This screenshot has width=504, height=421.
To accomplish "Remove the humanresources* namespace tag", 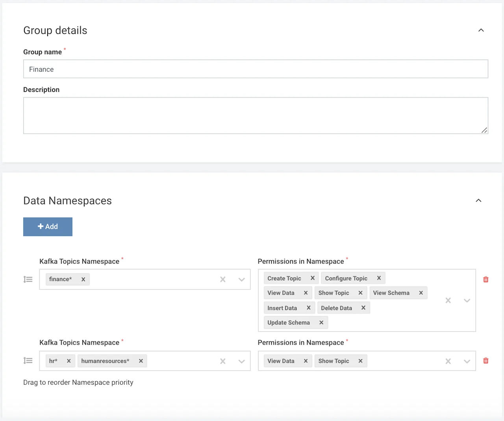I will pyautogui.click(x=141, y=361).
